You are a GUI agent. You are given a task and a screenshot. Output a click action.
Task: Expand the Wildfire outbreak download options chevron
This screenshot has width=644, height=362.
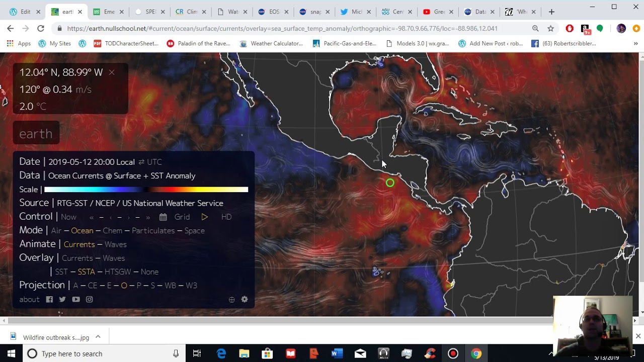click(x=98, y=337)
